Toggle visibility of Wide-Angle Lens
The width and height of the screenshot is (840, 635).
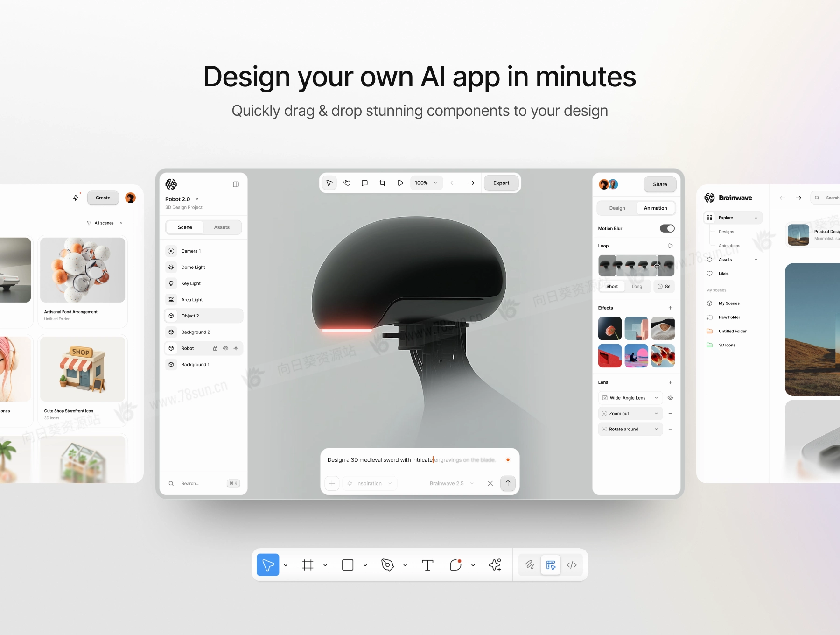[670, 398]
